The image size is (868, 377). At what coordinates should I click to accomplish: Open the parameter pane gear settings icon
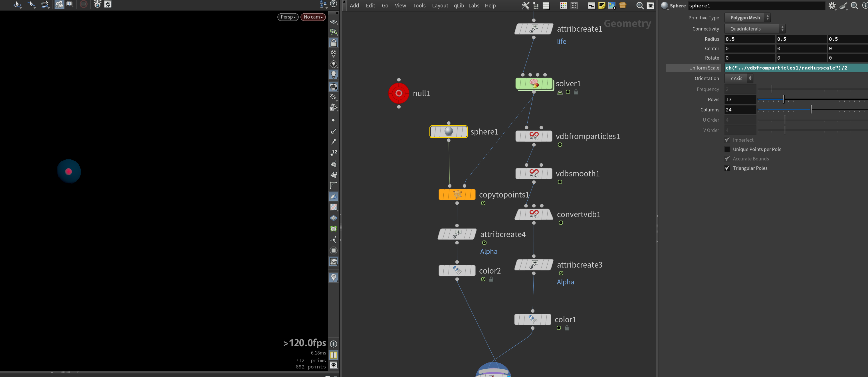coord(832,5)
